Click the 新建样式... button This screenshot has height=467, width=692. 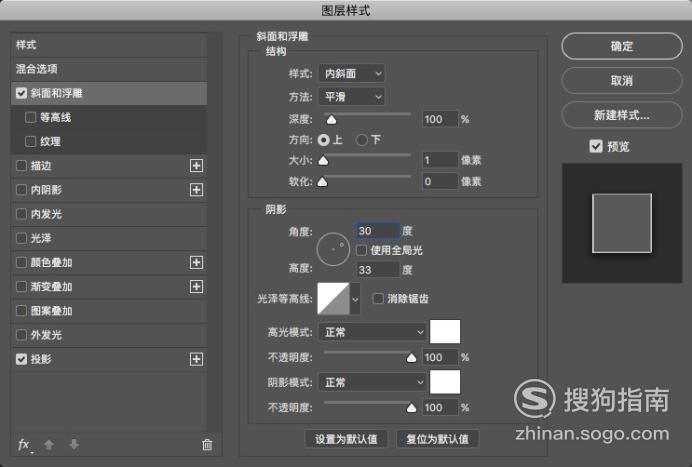pos(622,115)
